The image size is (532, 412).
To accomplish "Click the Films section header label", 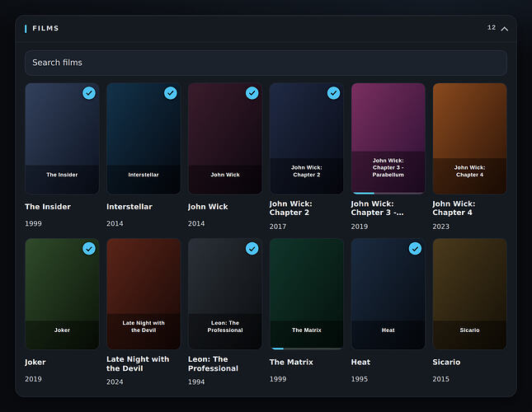I will point(45,29).
